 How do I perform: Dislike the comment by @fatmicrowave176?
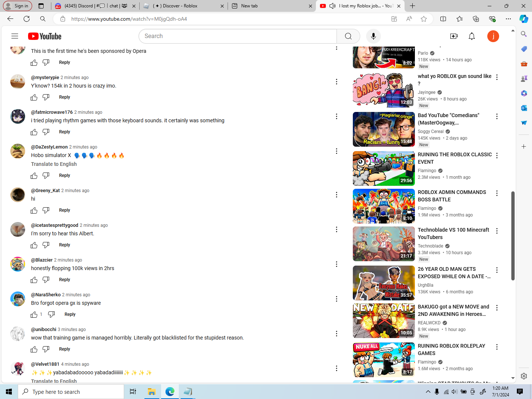(46, 132)
